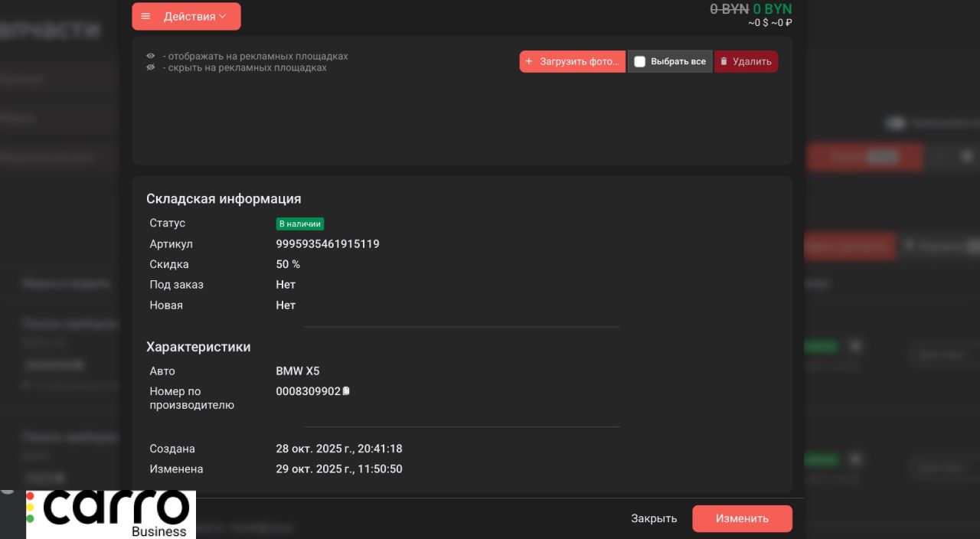Click the hamburger icon on Действия button
Viewport: 980px width, 539px height.
(145, 16)
